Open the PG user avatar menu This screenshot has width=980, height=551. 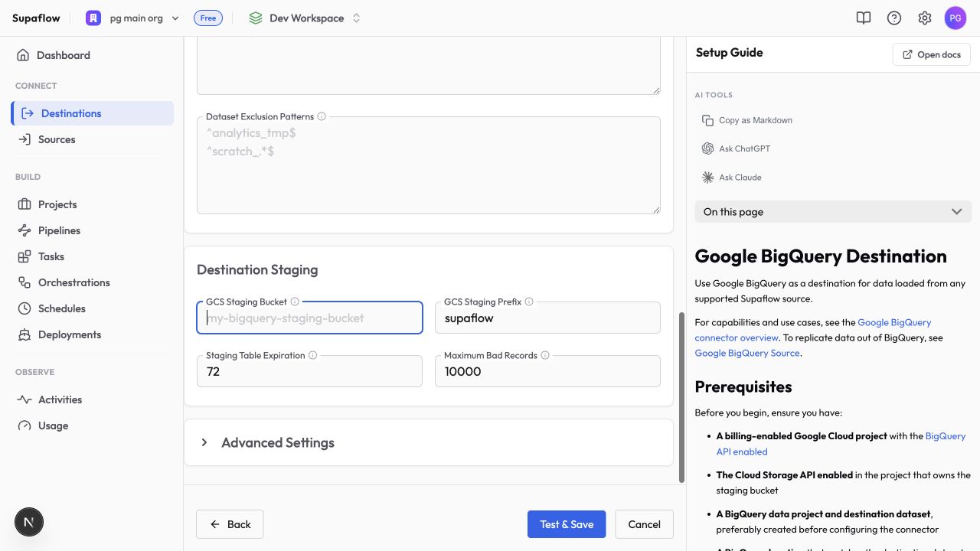click(x=955, y=18)
